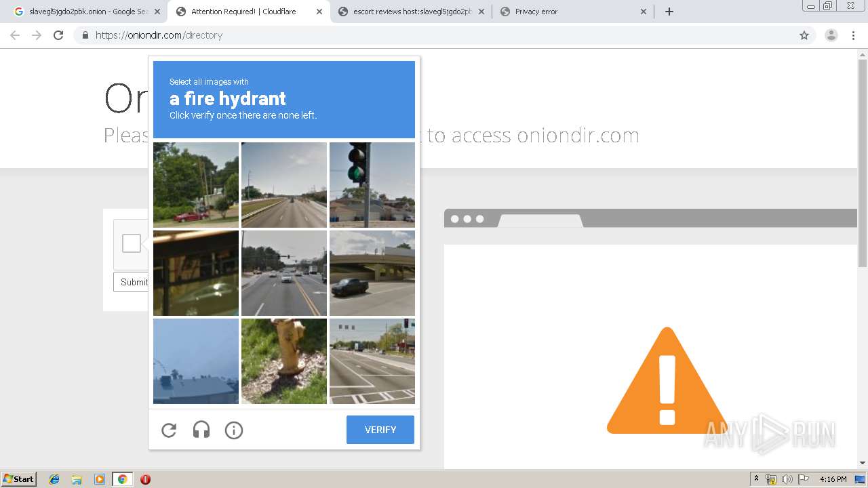Select the dark blurry window tile

196,273
